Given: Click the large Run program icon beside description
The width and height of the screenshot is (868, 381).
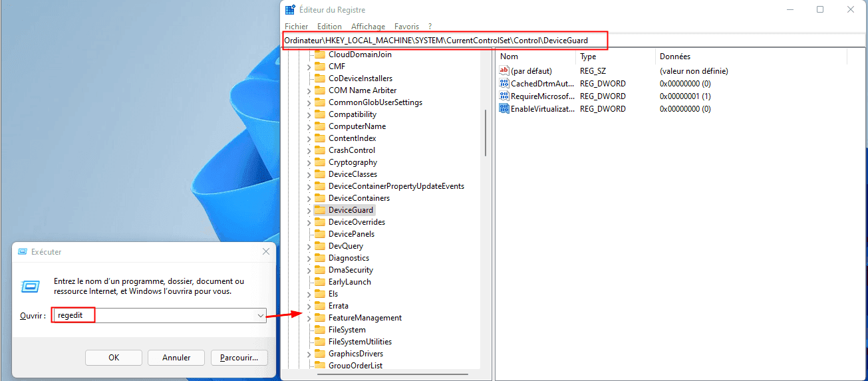Looking at the screenshot, I should point(31,287).
